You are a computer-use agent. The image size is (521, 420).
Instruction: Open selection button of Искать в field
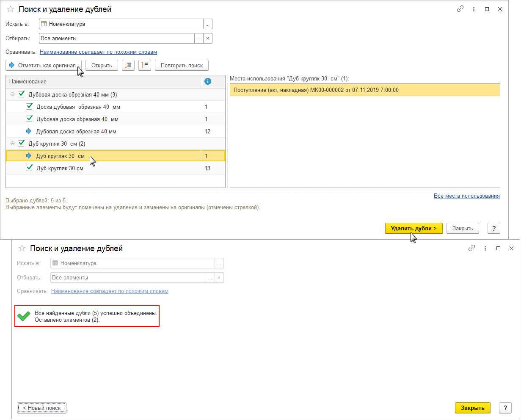(208, 24)
